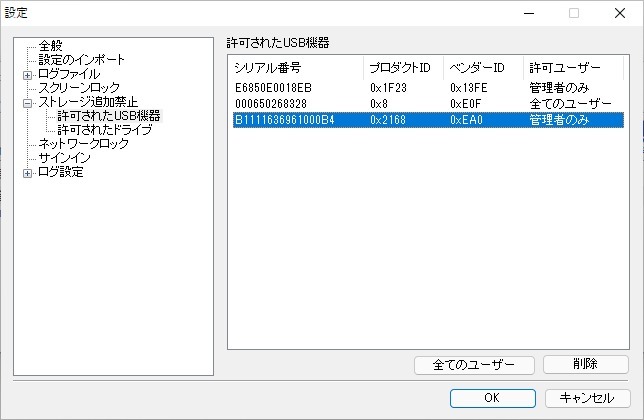Click 管理者のみ cell in first row
The height and width of the screenshot is (420, 644).
(x=559, y=88)
